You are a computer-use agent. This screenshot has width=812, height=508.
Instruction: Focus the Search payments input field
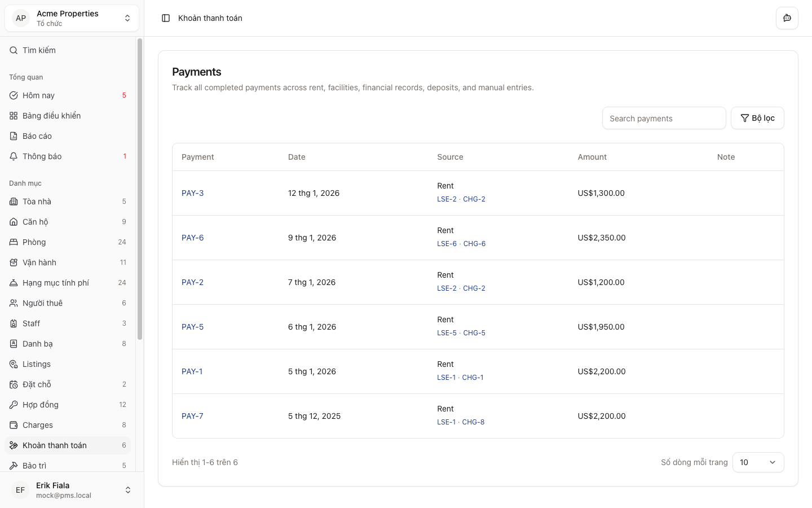[664, 119]
